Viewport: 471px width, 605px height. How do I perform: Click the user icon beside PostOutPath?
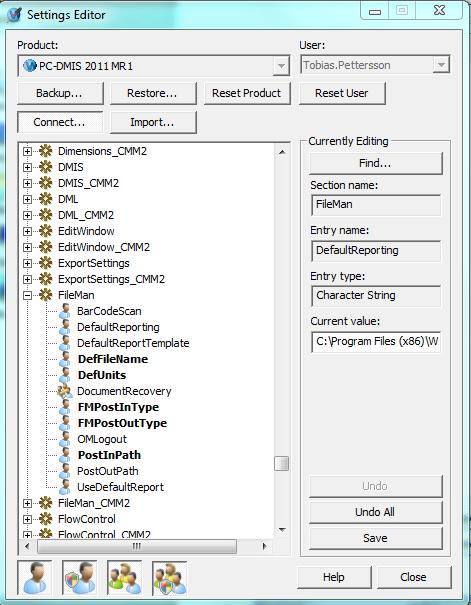coord(65,471)
